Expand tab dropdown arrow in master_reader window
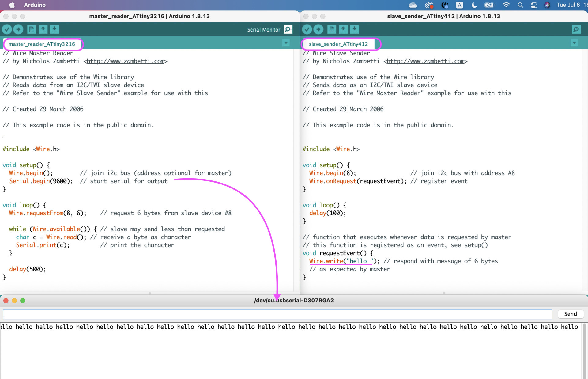This screenshot has width=588, height=379. click(x=286, y=43)
